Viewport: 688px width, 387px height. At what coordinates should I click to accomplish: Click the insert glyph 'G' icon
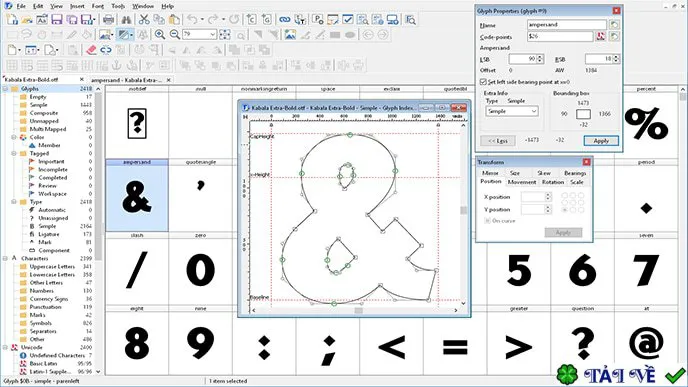266,20
